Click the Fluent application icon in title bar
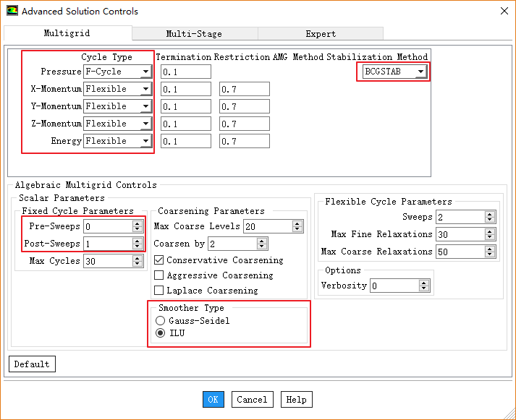The image size is (516, 420). point(12,11)
